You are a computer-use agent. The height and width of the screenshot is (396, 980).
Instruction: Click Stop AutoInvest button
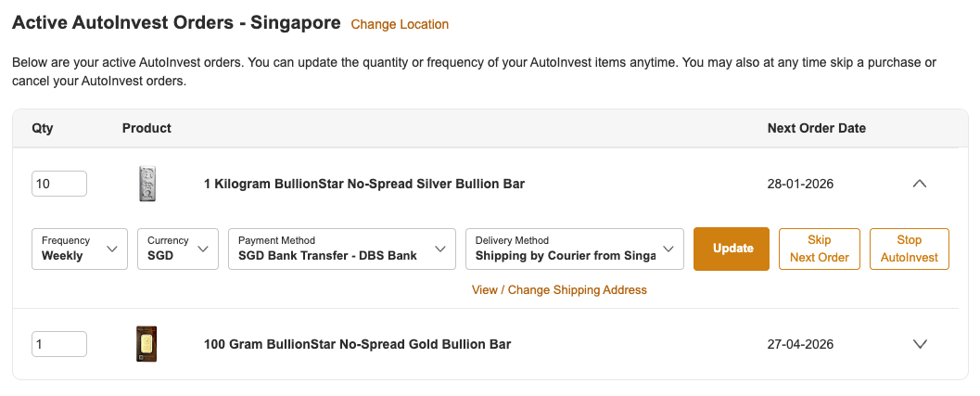click(x=909, y=249)
